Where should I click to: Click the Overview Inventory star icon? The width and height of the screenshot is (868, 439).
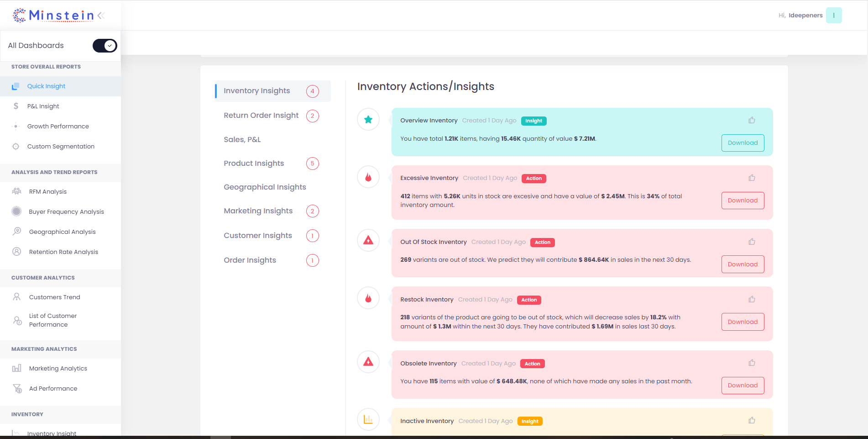tap(368, 120)
